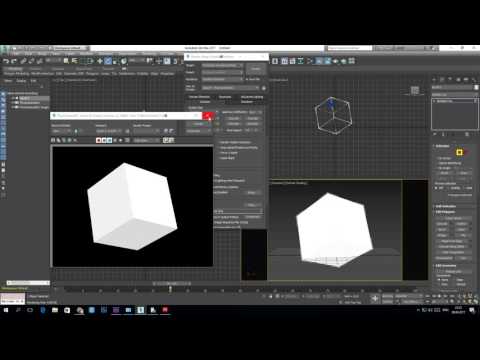Activate the Select and Move tool
480x360 pixels.
coord(100,61)
